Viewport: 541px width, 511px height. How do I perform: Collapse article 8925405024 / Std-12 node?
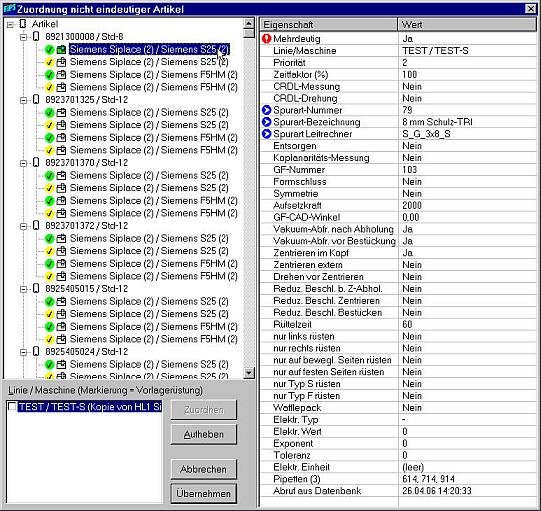(x=23, y=352)
